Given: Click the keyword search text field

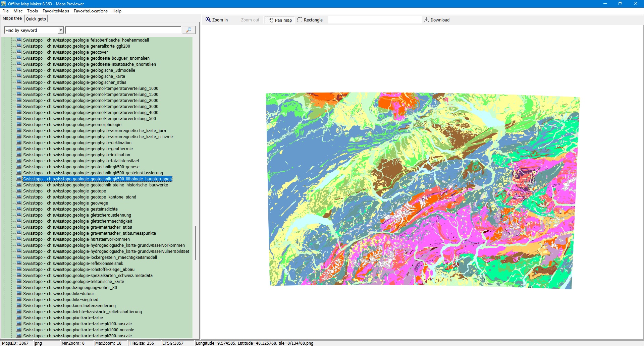Looking at the screenshot, I should (123, 30).
